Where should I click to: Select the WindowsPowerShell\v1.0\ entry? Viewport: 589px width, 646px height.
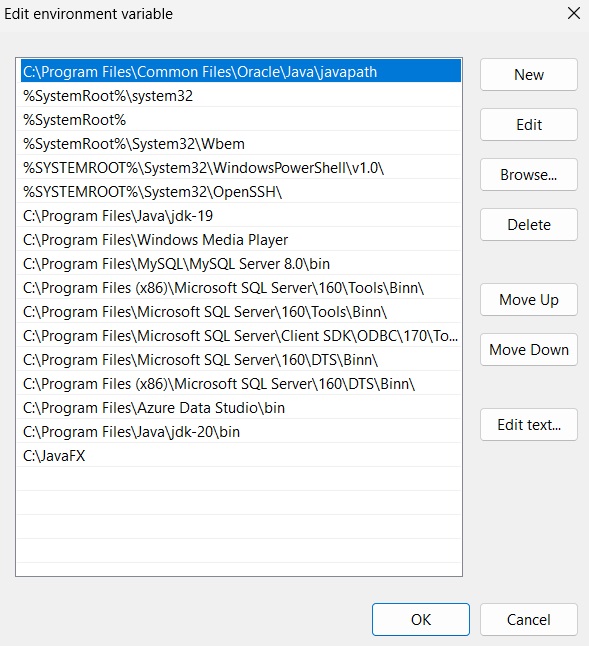(x=241, y=167)
